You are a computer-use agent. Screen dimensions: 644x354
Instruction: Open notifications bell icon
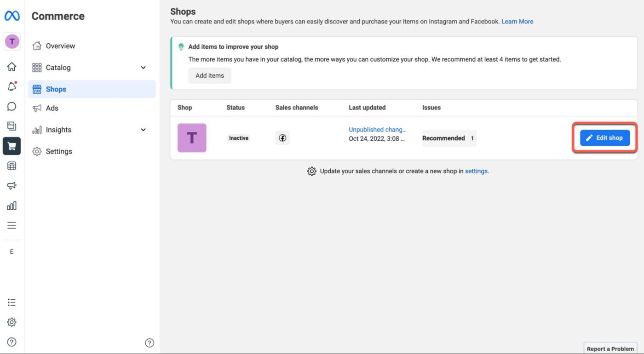pos(12,86)
